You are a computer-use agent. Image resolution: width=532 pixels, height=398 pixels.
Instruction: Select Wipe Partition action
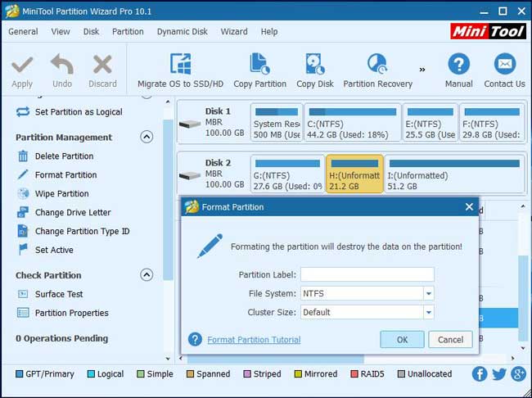[x=52, y=193]
